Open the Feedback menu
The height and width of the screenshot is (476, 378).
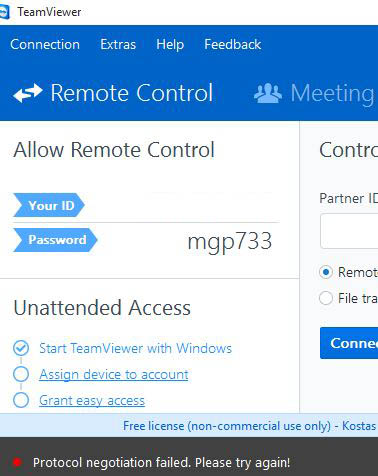pos(233,44)
